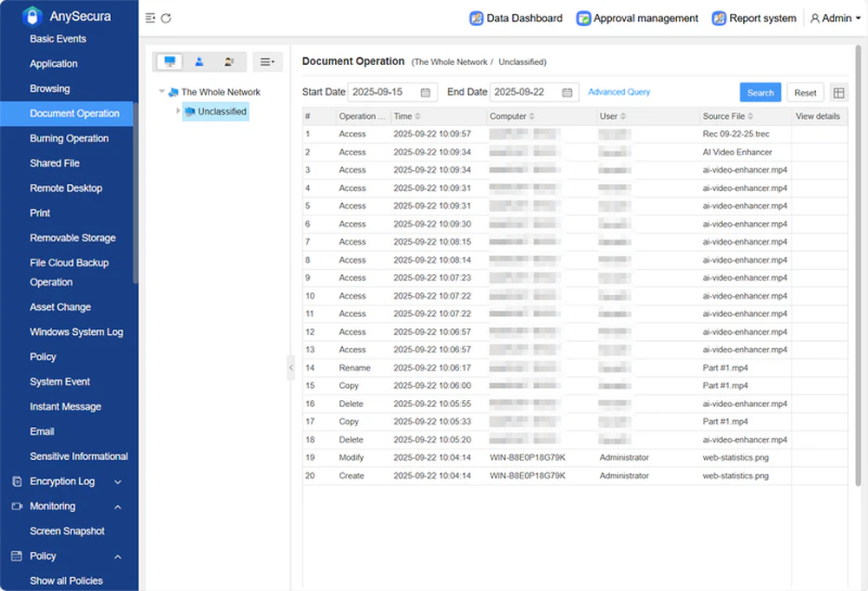The height and width of the screenshot is (591, 868).
Task: Click the Data Dashboard icon in the header
Action: (476, 18)
